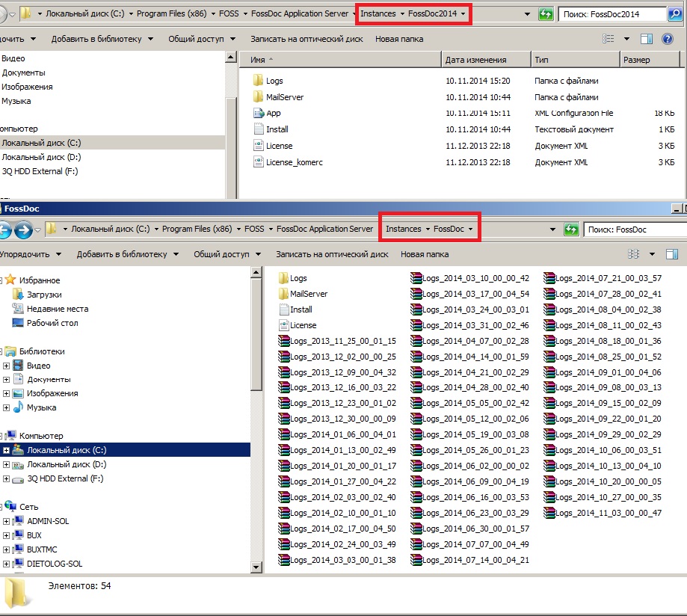The height and width of the screenshot is (616, 687).
Task: Change the view in the lower FossDoc window
Action: point(633,254)
